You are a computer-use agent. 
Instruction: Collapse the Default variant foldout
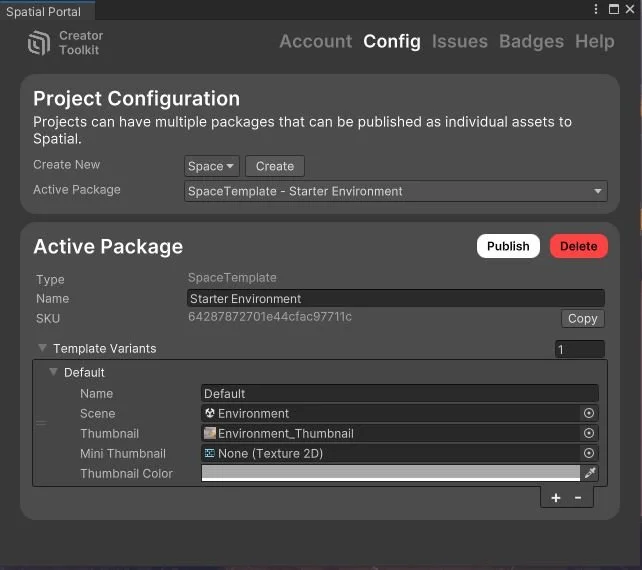(53, 372)
